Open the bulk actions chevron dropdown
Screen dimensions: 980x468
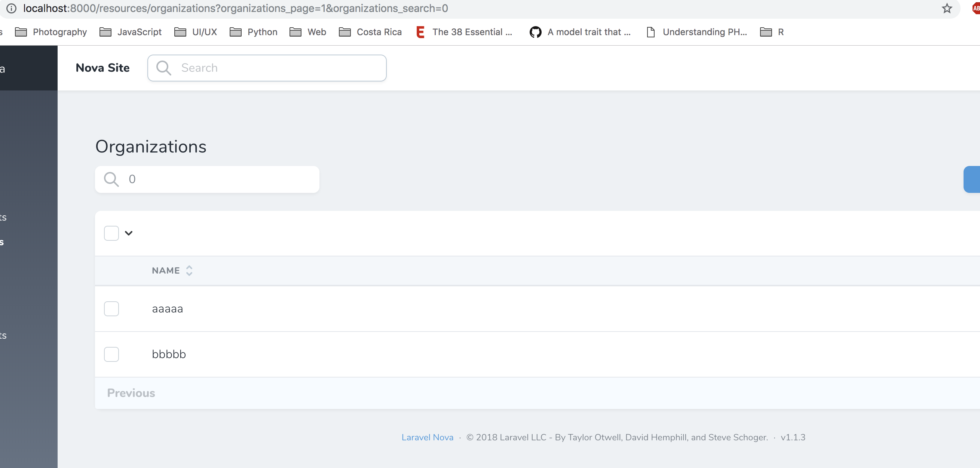pos(129,233)
